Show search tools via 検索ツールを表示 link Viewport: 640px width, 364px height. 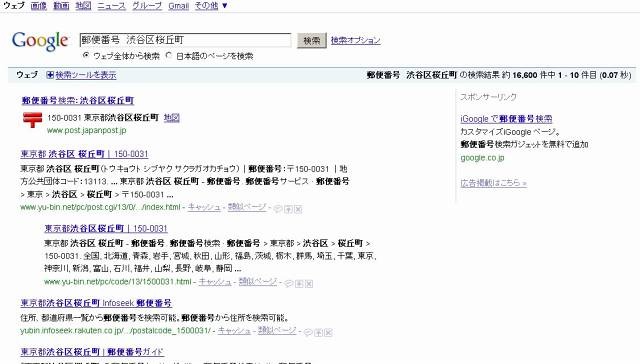pyautogui.click(x=86, y=75)
